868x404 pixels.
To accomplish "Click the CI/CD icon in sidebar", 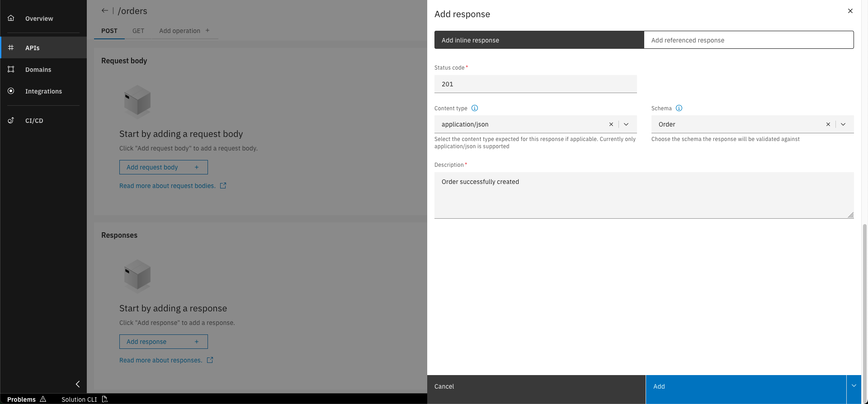I will pos(11,120).
